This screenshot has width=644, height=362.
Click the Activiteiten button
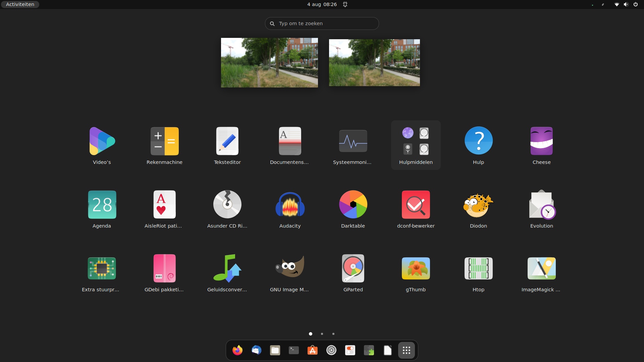(20, 4)
